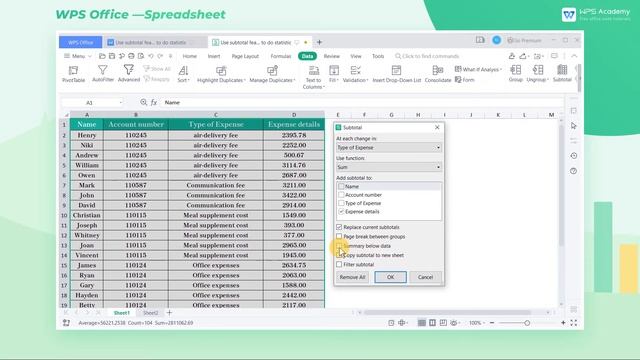Switch to the Formulas tab
Viewport: 640px width, 360px height.
281,56
